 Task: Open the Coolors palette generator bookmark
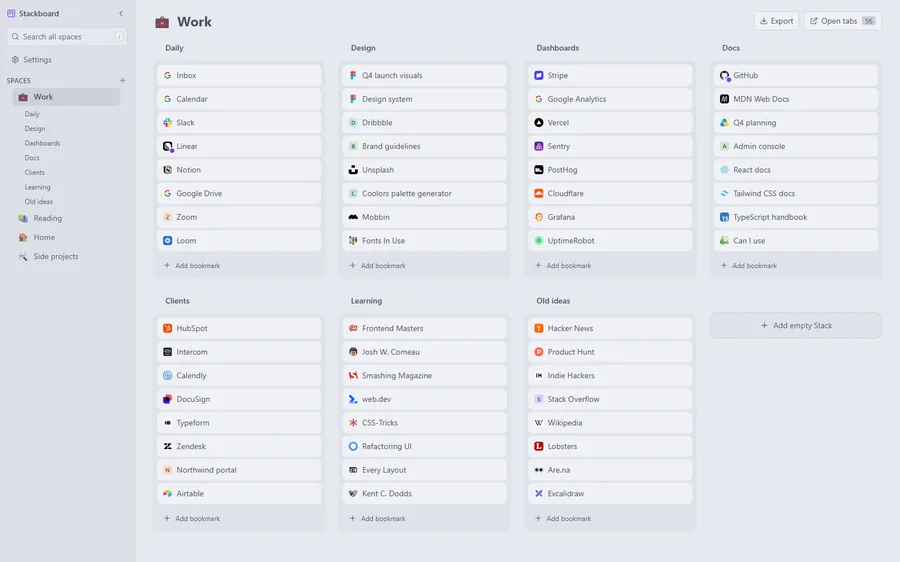click(x=425, y=193)
